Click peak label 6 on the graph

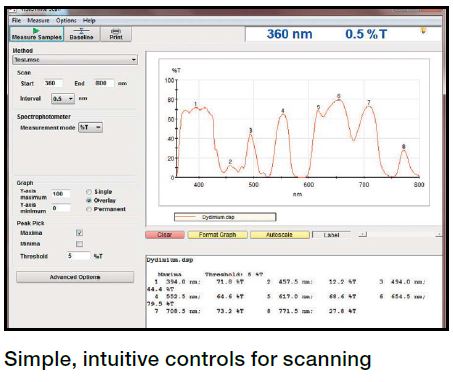tap(338, 96)
